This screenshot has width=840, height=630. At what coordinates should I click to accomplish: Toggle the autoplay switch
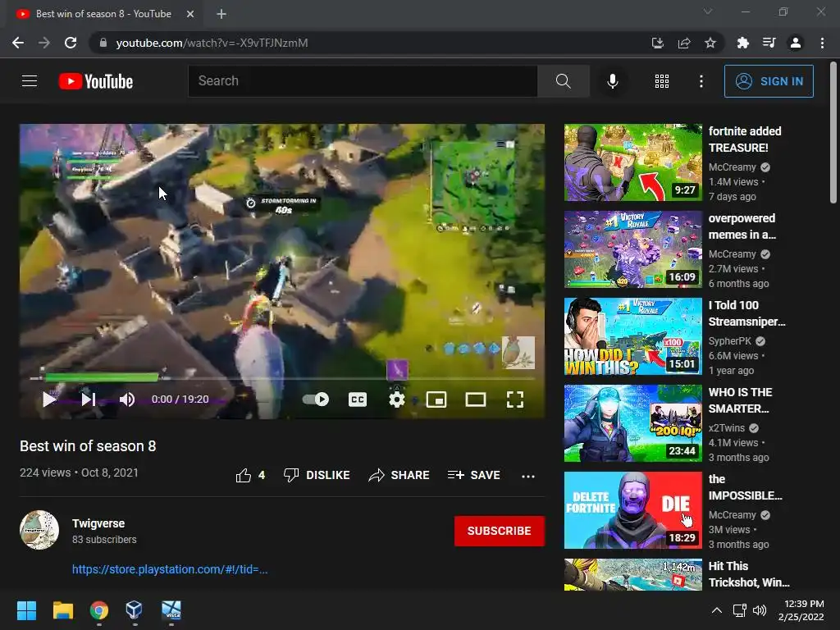click(x=316, y=399)
